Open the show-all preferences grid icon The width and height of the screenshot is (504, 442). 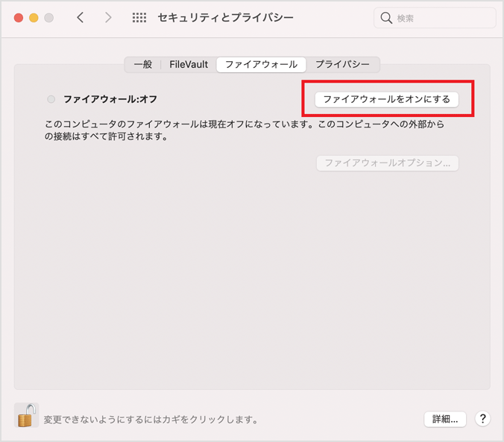click(x=139, y=17)
